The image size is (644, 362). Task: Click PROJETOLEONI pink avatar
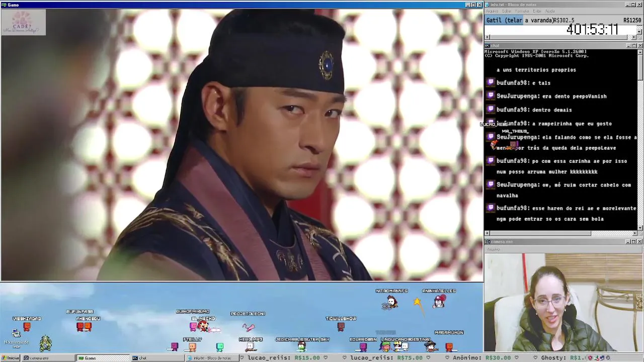[x=249, y=327]
